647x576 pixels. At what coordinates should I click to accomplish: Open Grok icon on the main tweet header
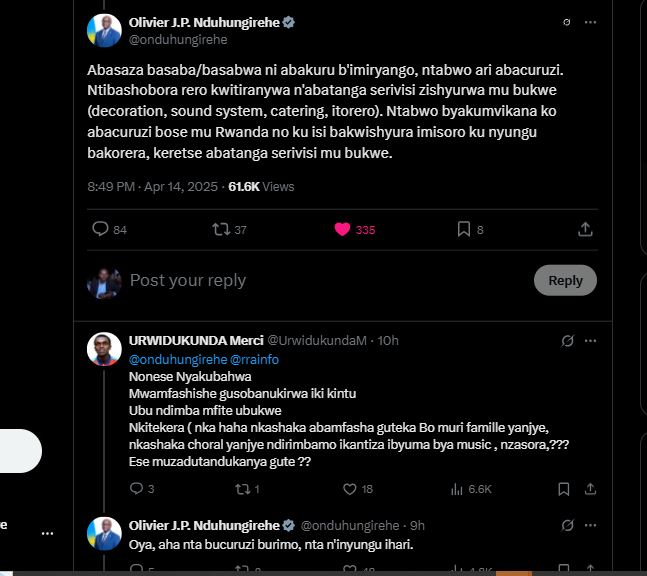point(567,22)
